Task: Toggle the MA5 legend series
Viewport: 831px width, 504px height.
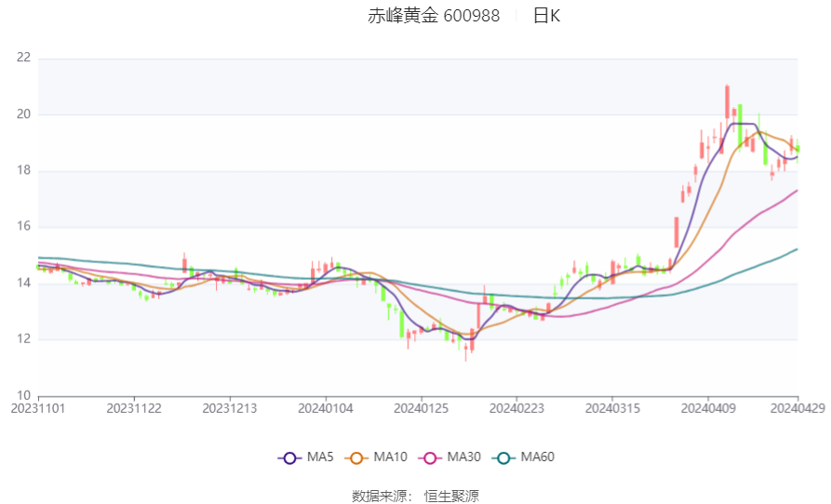Action: tap(306, 458)
